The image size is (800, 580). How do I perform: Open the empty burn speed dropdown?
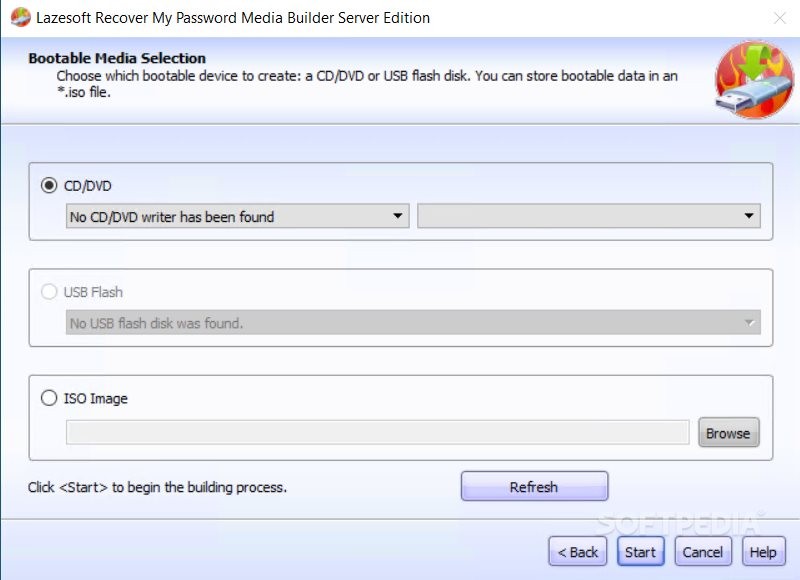click(x=589, y=216)
